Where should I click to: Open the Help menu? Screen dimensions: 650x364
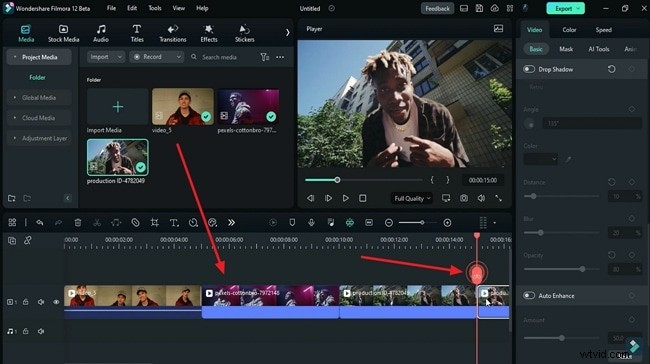point(202,8)
